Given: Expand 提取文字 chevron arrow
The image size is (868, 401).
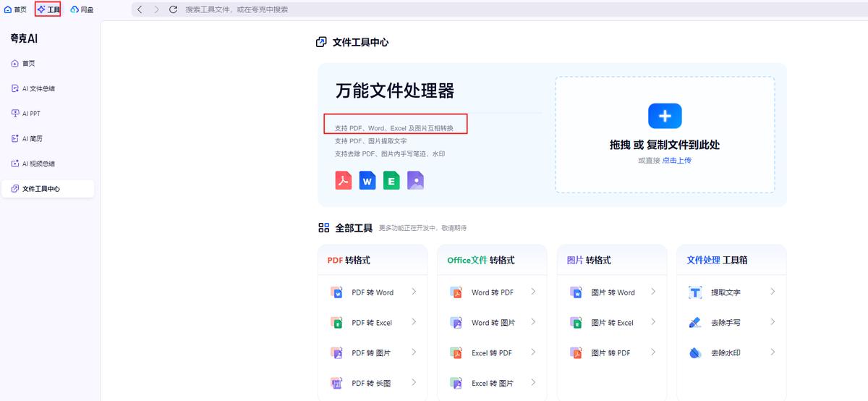Looking at the screenshot, I should pyautogui.click(x=773, y=292).
